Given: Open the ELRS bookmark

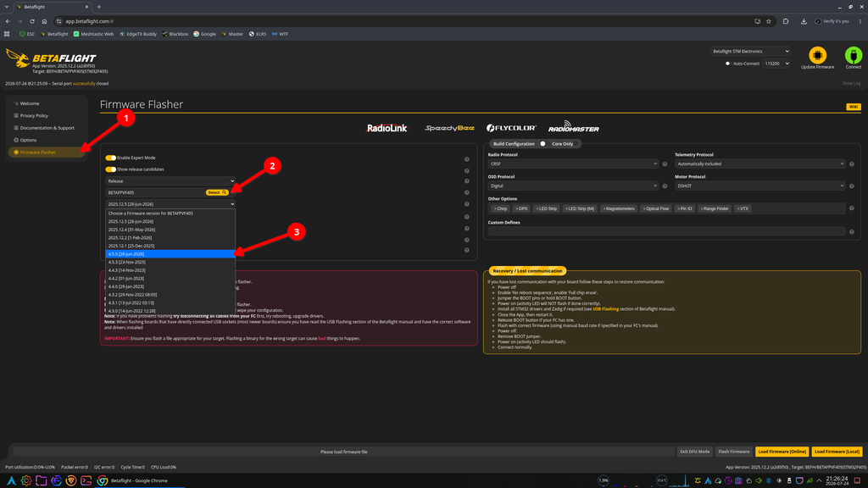Looking at the screenshot, I should pos(258,34).
